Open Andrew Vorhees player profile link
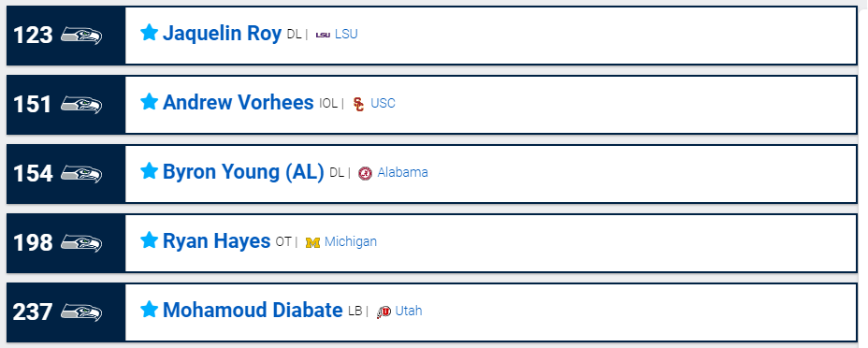The height and width of the screenshot is (348, 868). click(238, 102)
